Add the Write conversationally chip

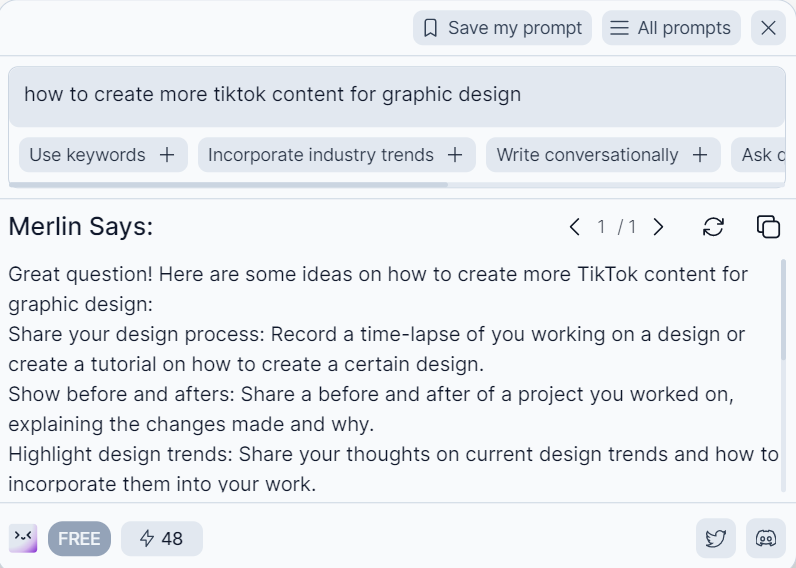[602, 155]
